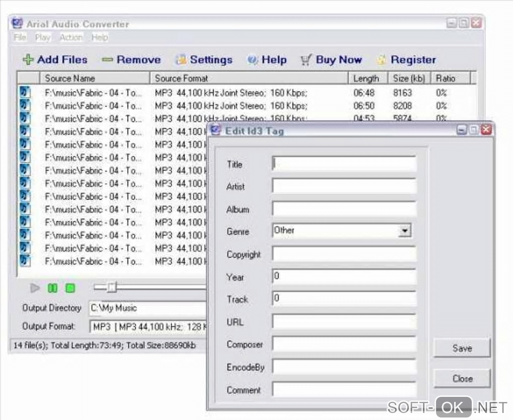
Task: Sort list by Length column header
Action: (368, 78)
